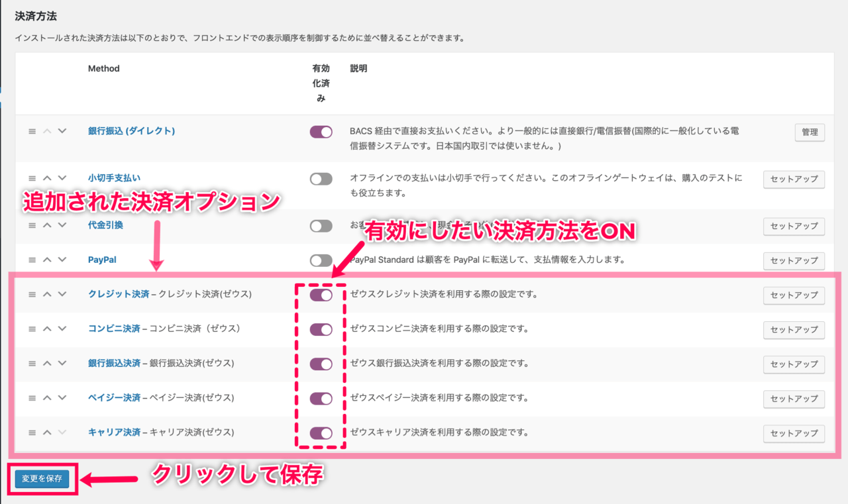Move 銀行振込 (ダイレクト) down with arrow
The image size is (848, 504).
tap(62, 131)
